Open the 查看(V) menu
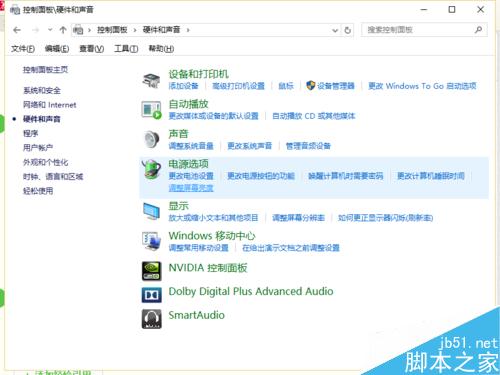The width and height of the screenshot is (500, 375). coord(92,49)
